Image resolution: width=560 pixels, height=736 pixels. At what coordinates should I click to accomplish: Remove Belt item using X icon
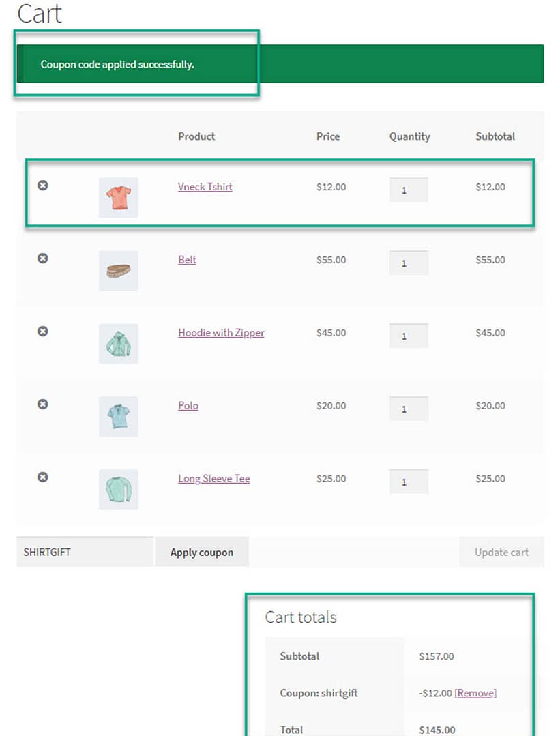(43, 258)
